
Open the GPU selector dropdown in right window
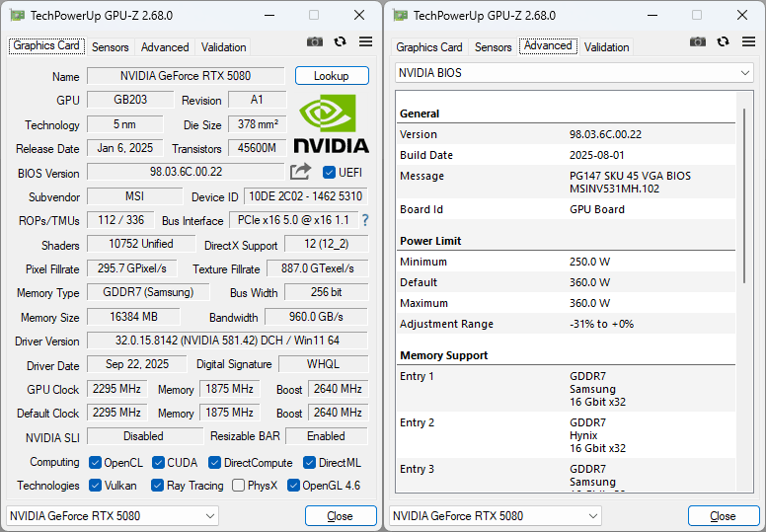click(x=496, y=516)
